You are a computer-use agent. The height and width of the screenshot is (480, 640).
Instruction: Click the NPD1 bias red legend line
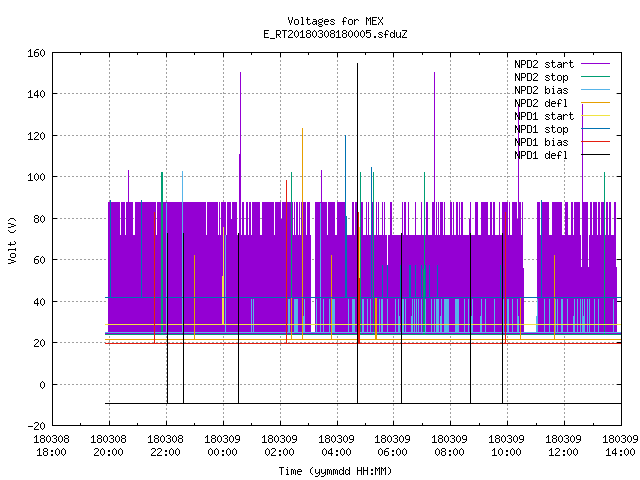(595, 142)
